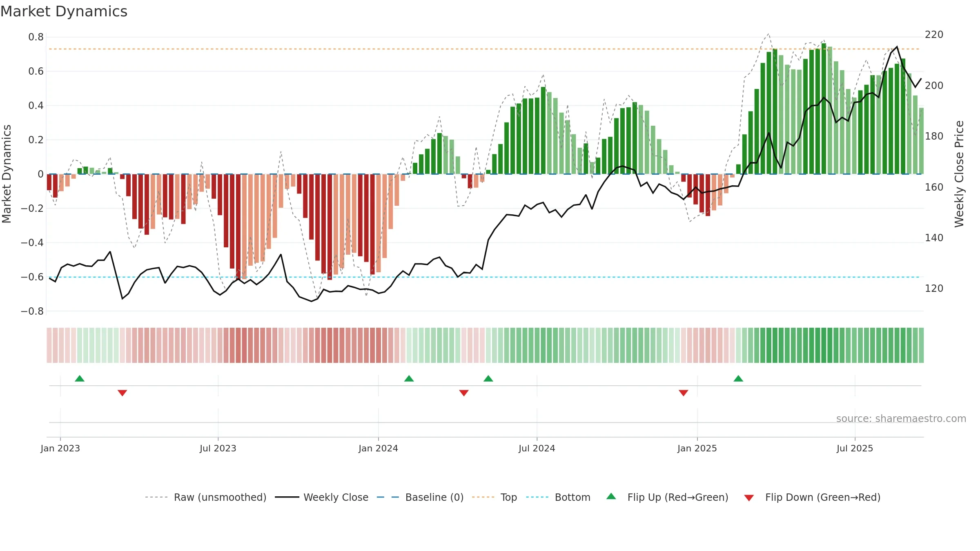Click the 200 right axis tick label

tap(934, 86)
